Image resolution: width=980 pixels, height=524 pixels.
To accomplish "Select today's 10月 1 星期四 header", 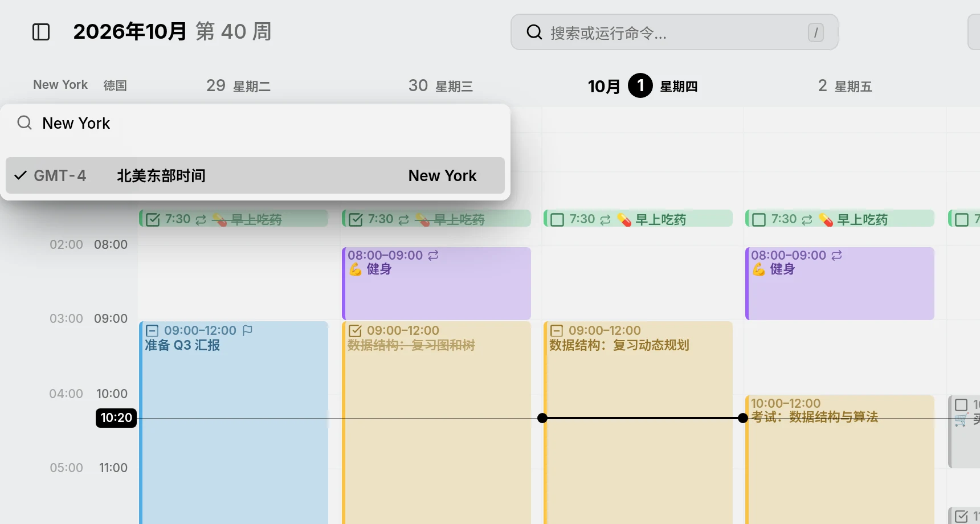I will point(643,86).
